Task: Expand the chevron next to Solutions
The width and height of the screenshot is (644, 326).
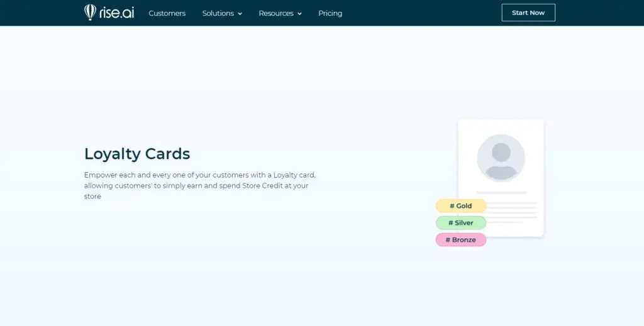Action: pos(240,14)
